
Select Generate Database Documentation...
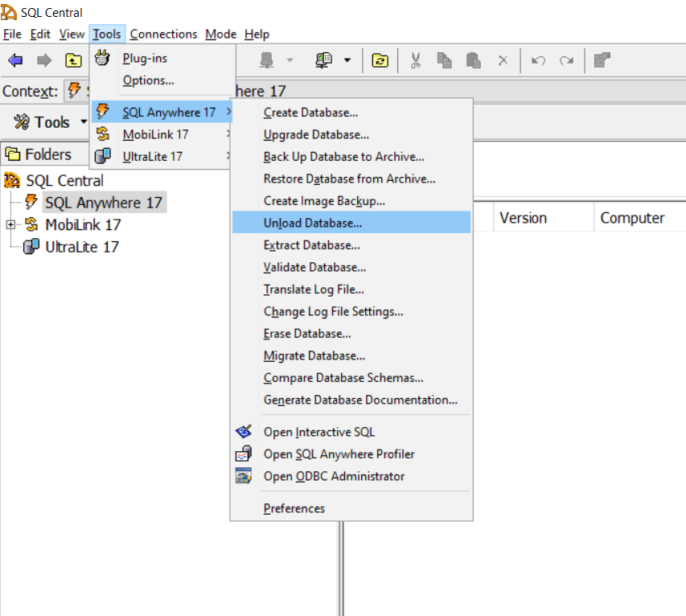click(351, 400)
